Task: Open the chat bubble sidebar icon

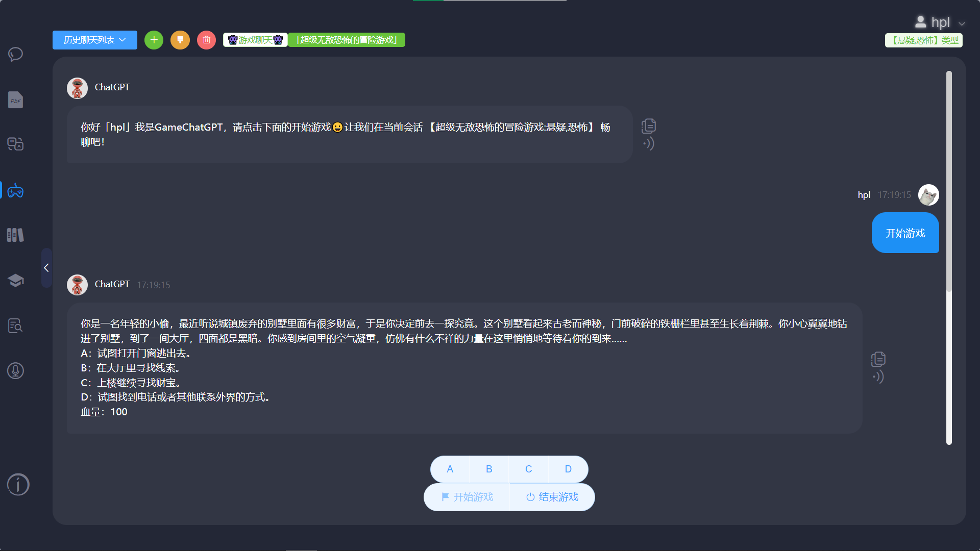Action: 15,54
